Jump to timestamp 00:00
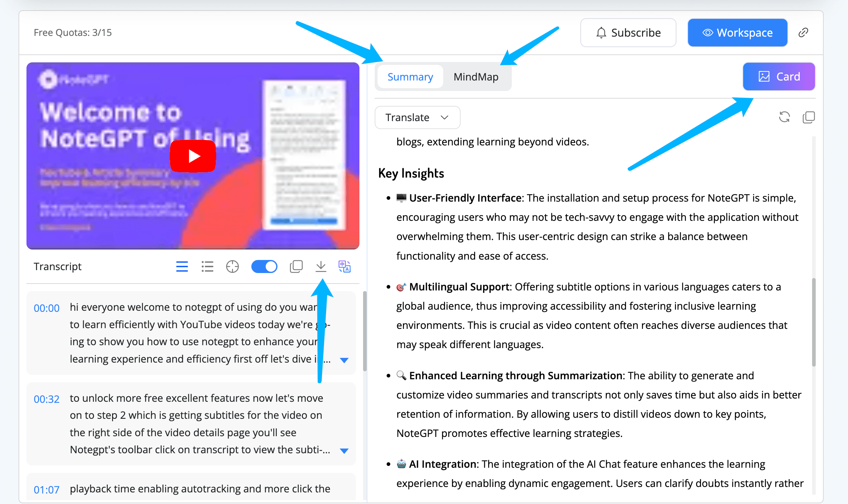This screenshot has width=848, height=504. [46, 308]
